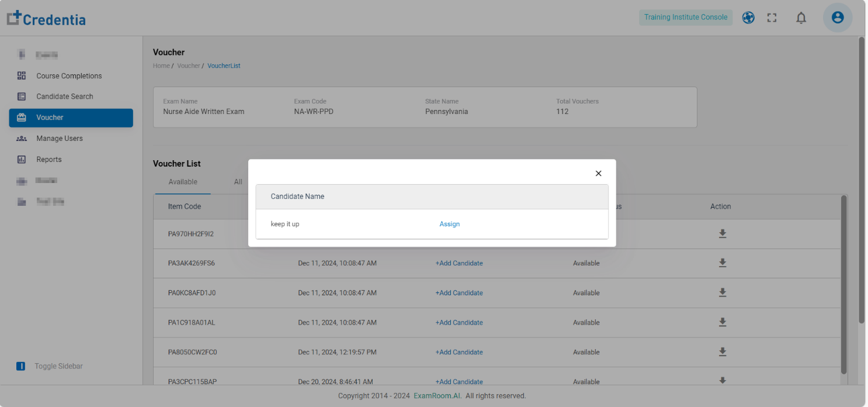Add candidate to voucher PA3AK4269FS6
The width and height of the screenshot is (868, 407).
(459, 263)
